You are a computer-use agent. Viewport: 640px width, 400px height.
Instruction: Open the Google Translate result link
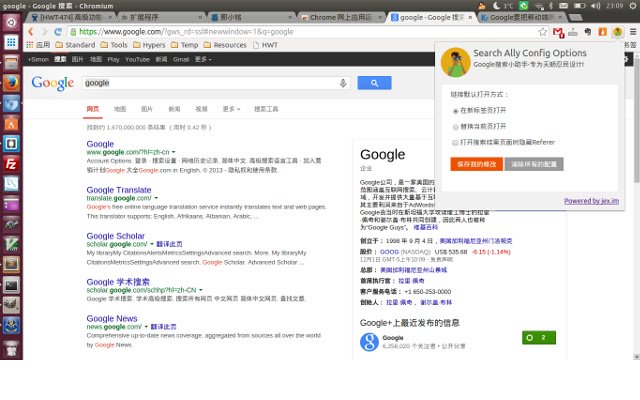click(x=119, y=190)
